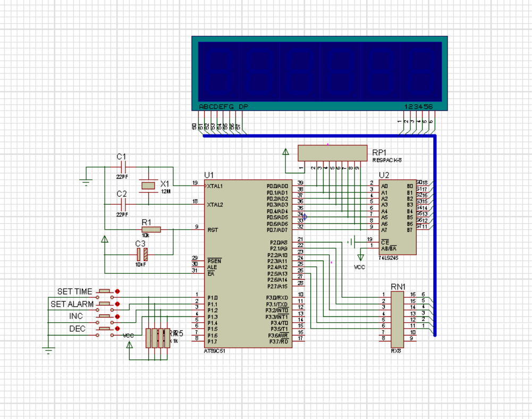
Task: Select the AT89C51 microcontroller U1
Action: click(248, 264)
